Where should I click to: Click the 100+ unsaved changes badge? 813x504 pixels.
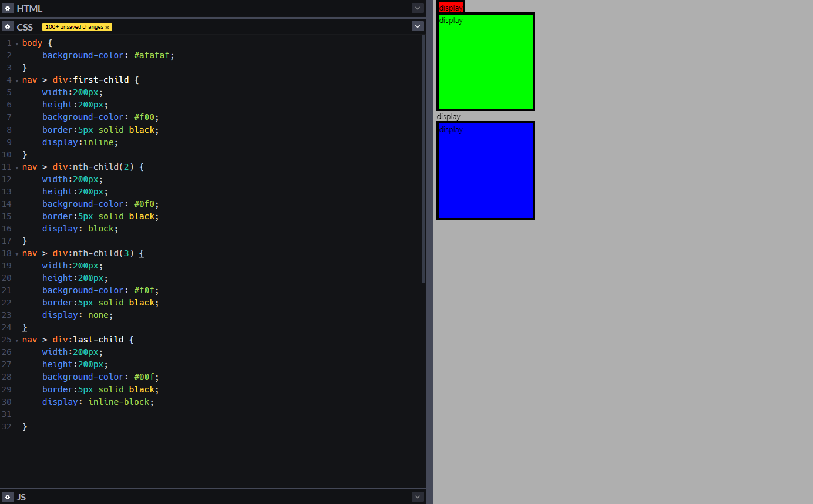[x=77, y=27]
